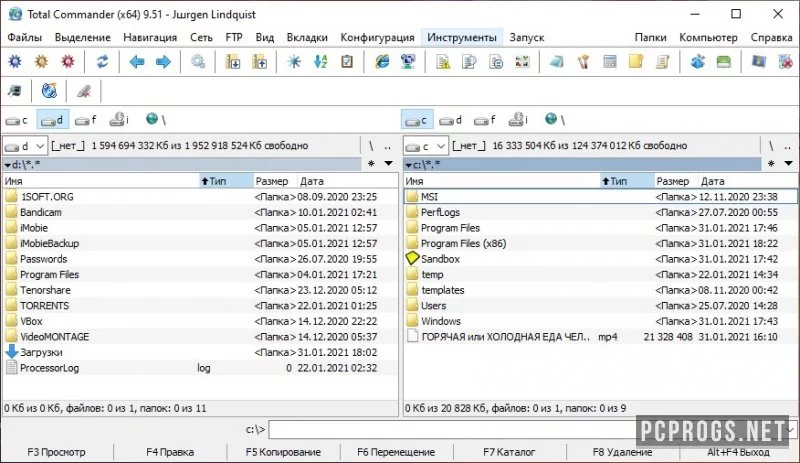Image resolution: width=800 pixels, height=463 pixels.
Task: Open left panel favorites asterisk button
Action: pyautogui.click(x=371, y=164)
